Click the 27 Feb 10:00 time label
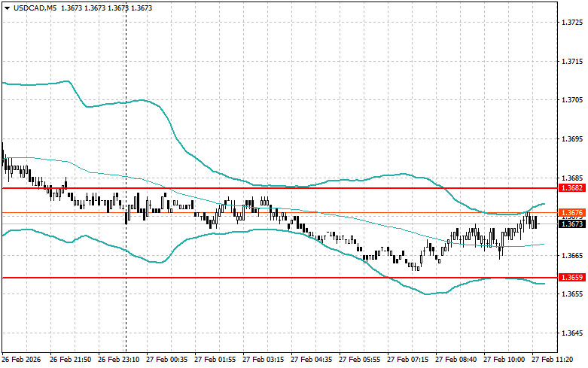 [504, 360]
